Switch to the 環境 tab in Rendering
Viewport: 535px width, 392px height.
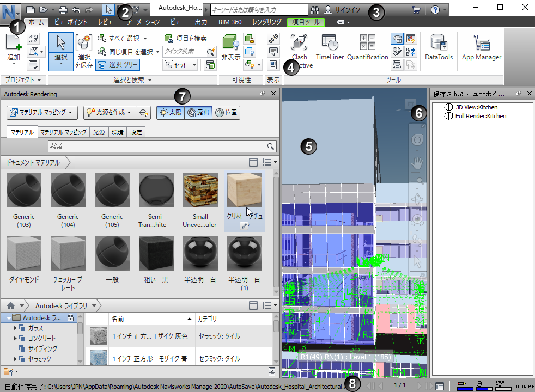118,132
